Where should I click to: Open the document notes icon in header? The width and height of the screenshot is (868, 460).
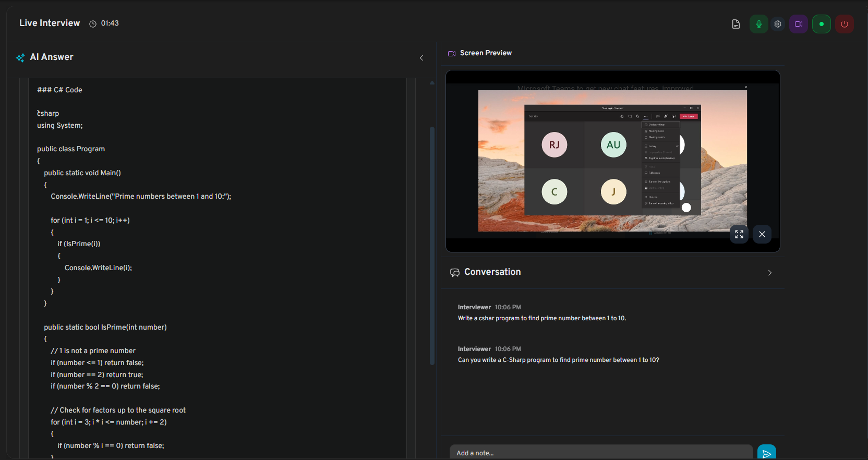[736, 24]
